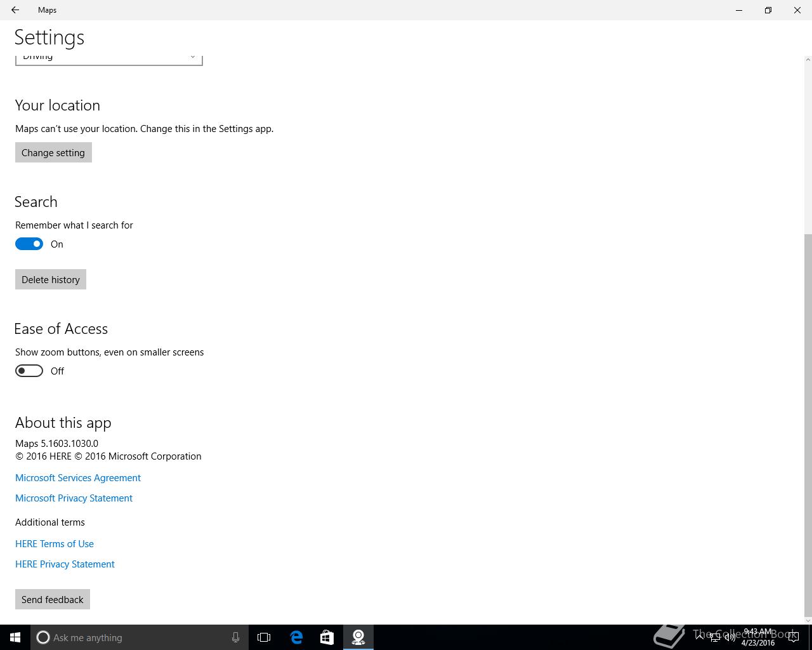
Task: Click the Maps can't use your location text
Action: pos(145,128)
